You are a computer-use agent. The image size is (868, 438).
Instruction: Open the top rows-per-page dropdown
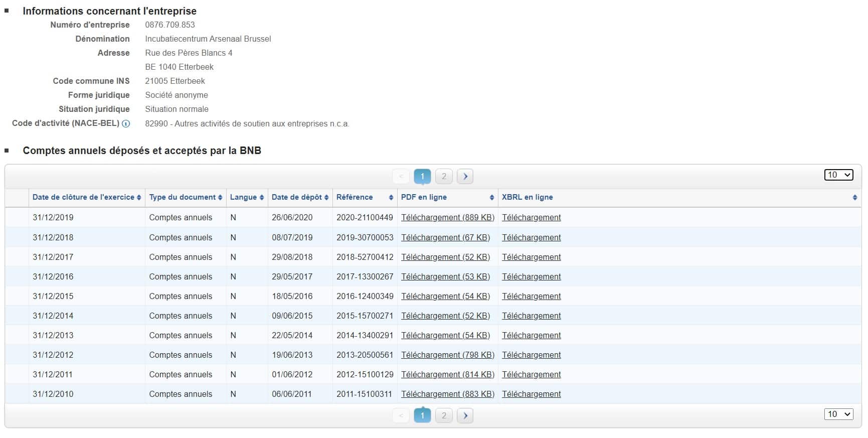[838, 175]
